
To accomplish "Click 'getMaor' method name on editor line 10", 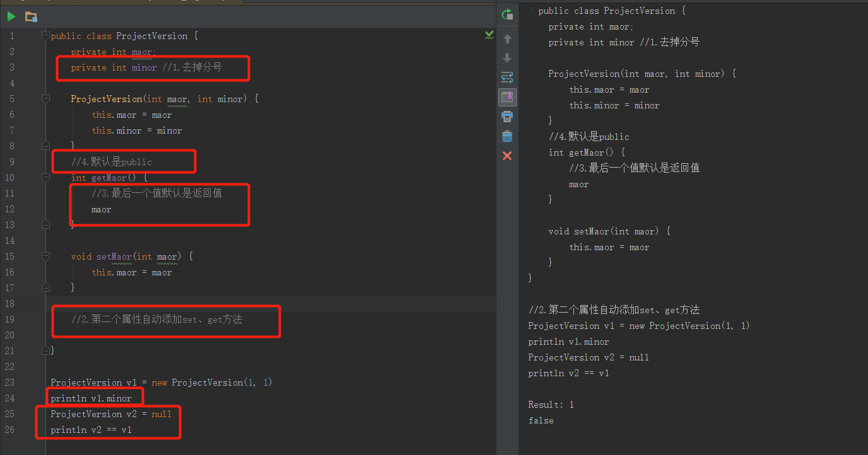I will pyautogui.click(x=109, y=178).
